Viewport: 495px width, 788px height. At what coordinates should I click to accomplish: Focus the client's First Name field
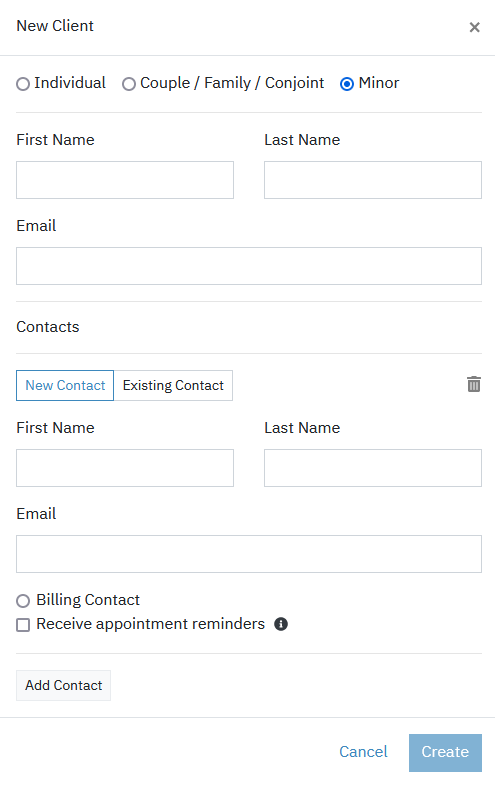click(125, 180)
